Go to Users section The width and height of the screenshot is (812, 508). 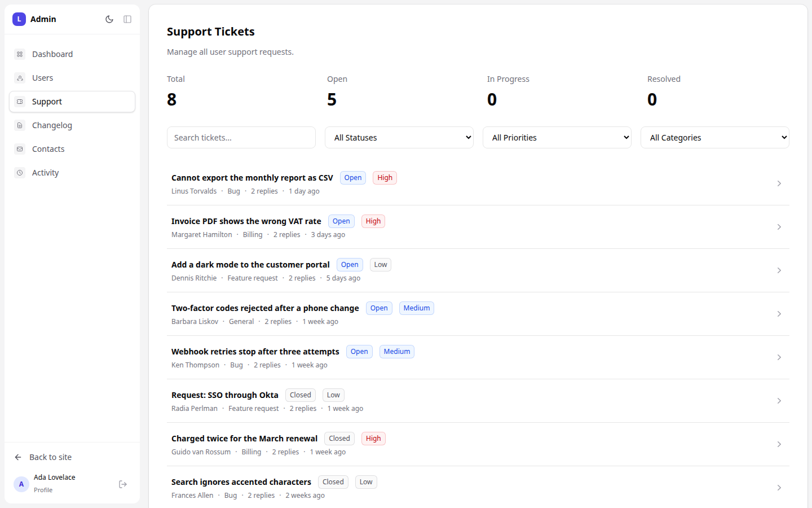[x=72, y=78]
